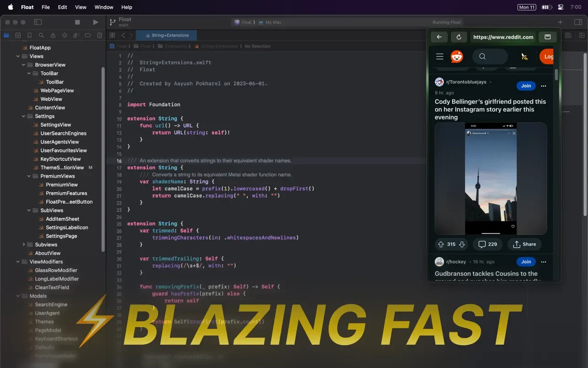Toggle Float window mode button beside URL
The width and height of the screenshot is (588, 368).
click(547, 37)
